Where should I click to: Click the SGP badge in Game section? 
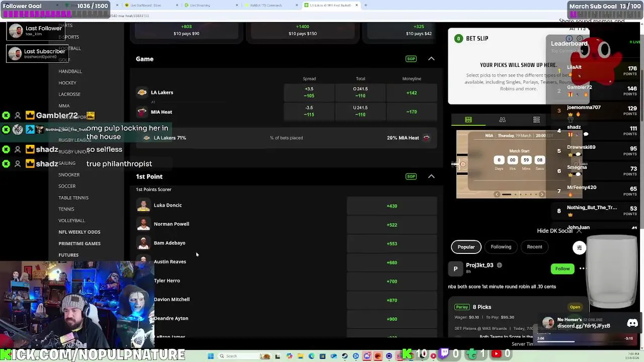pos(411,59)
